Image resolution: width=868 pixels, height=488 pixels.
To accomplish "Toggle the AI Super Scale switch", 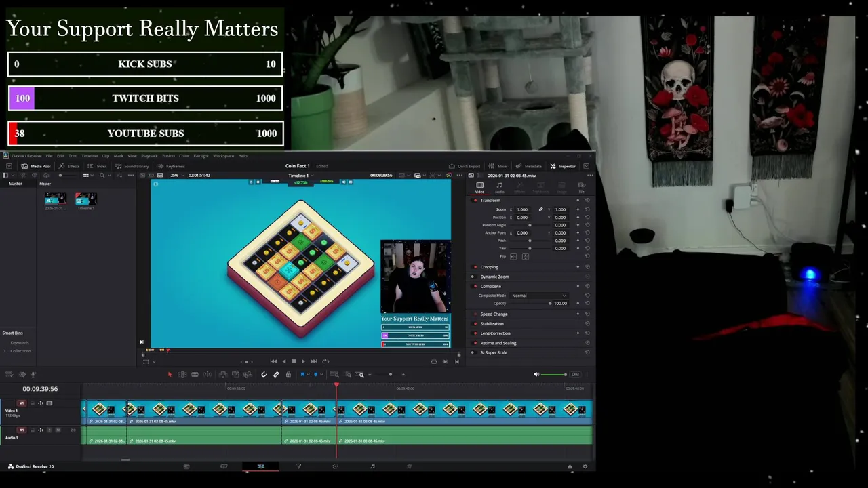I will click(x=475, y=352).
